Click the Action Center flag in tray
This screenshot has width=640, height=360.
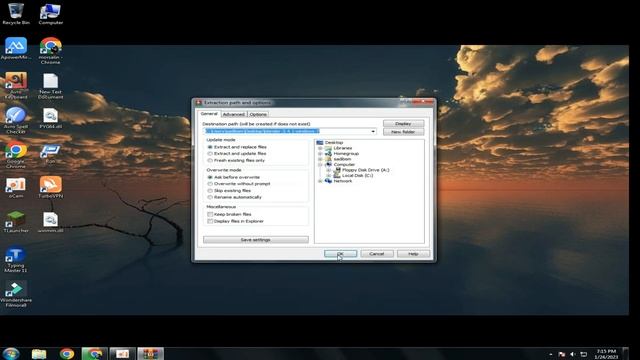click(x=562, y=354)
